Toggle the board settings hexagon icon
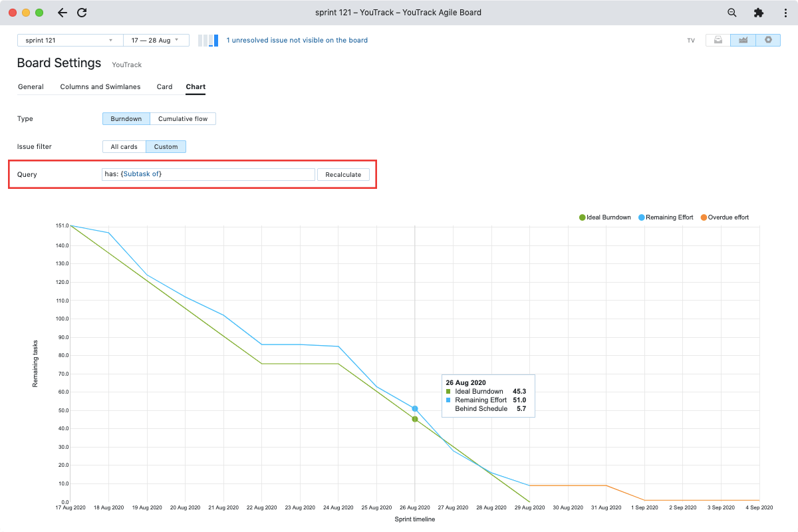The width and height of the screenshot is (798, 532). 768,40
